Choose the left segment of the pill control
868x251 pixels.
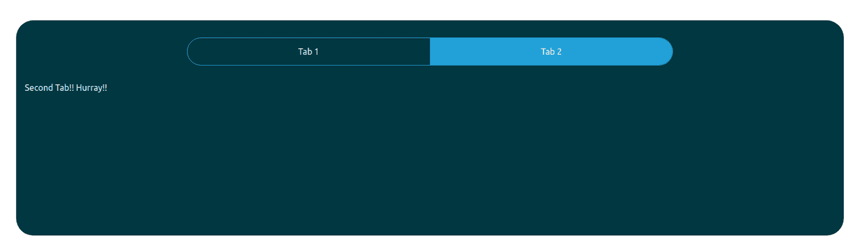pyautogui.click(x=308, y=52)
